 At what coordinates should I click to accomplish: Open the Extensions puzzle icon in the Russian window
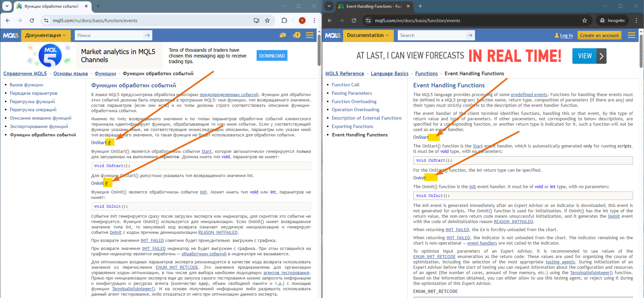tap(284, 20)
